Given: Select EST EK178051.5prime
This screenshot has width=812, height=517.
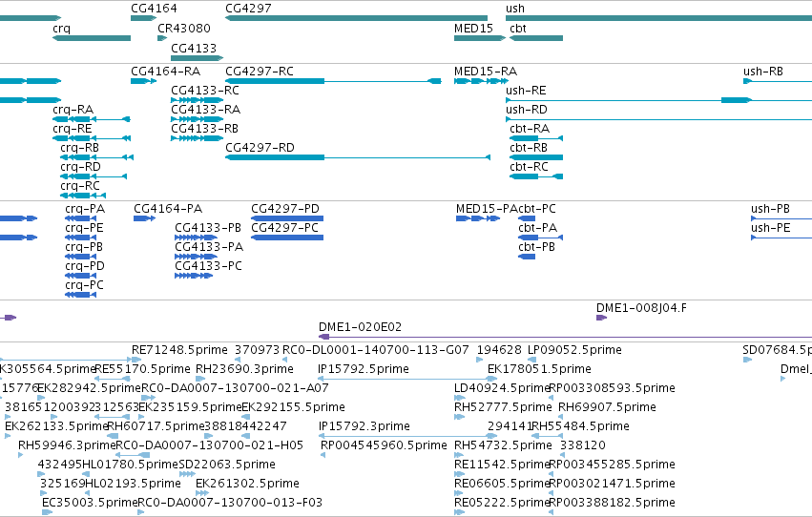Looking at the screenshot, I should click(x=492, y=379).
